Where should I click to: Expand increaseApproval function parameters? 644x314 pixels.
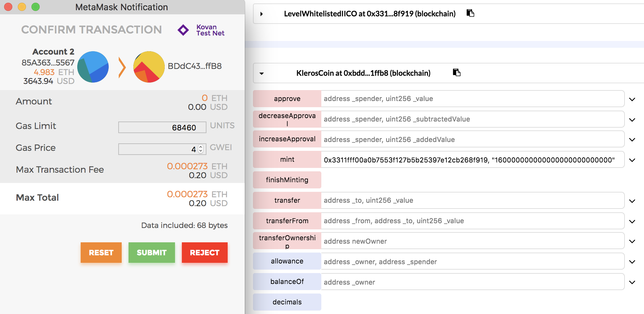(632, 140)
